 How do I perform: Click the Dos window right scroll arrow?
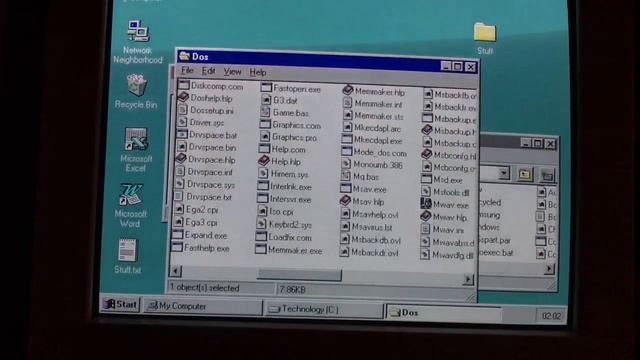[468, 279]
